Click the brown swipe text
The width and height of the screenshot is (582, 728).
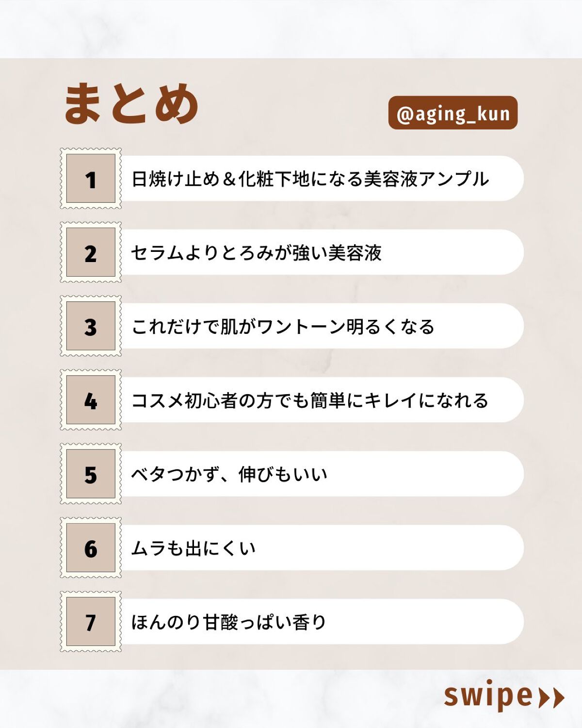point(488,696)
